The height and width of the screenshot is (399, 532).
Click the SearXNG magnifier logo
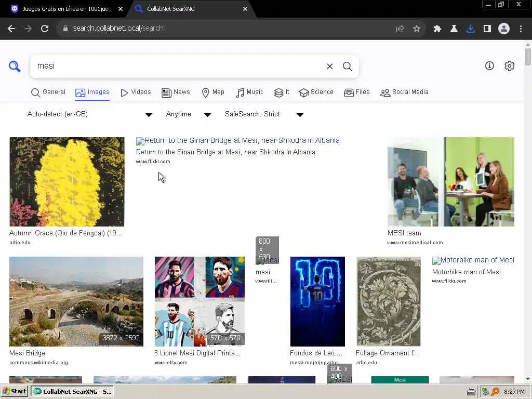(15, 66)
